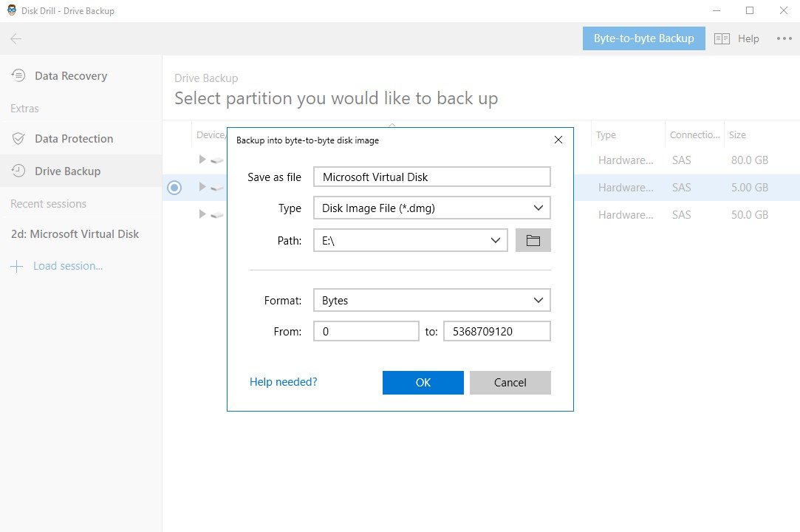Screen dimensions: 800x532
Task: Browse for folder using the folder icon button
Action: (x=533, y=240)
